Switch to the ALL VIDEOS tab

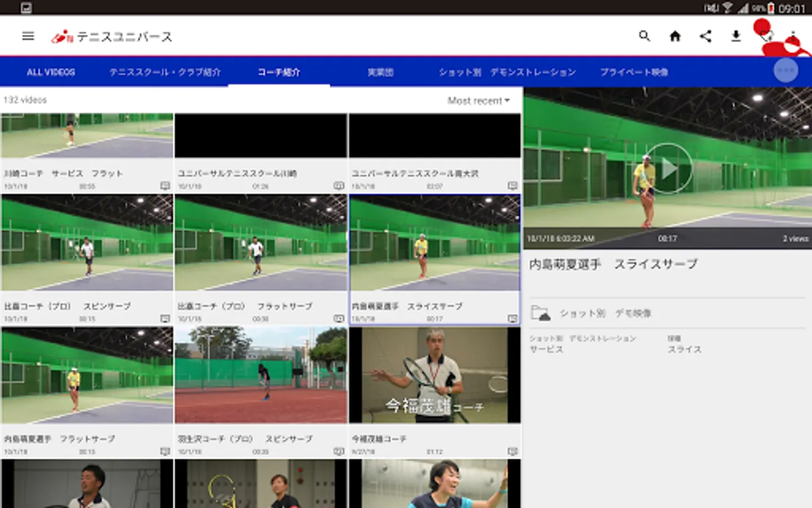point(51,72)
